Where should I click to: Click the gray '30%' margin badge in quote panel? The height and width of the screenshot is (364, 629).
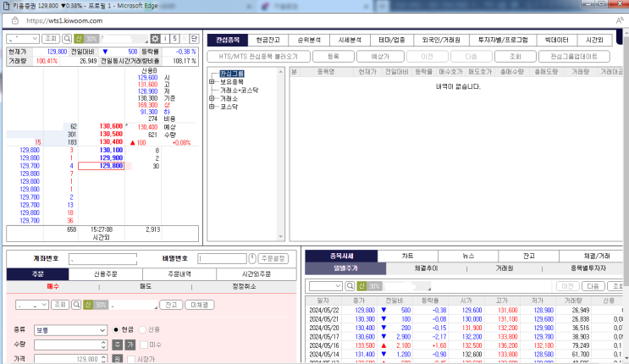coord(91,39)
